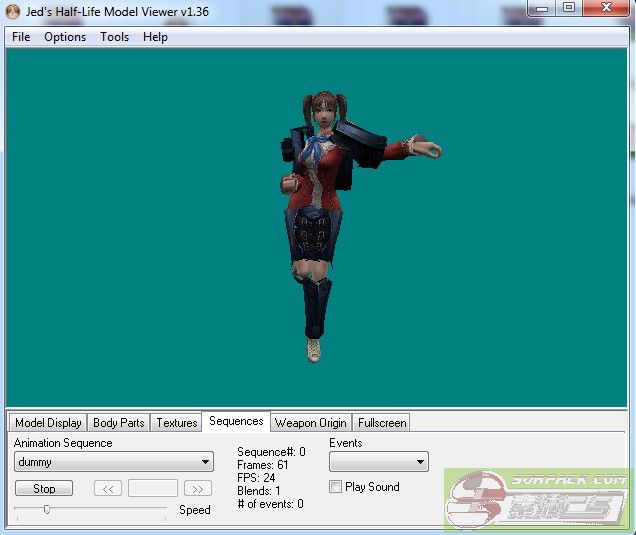
Task: Open the Help menu
Action: [155, 37]
